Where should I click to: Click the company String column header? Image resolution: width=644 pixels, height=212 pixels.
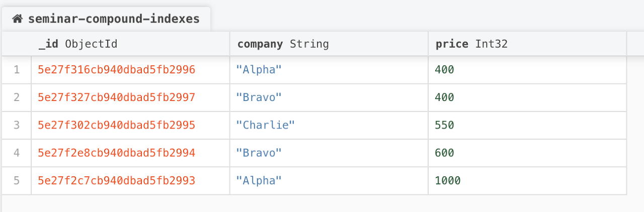[283, 44]
